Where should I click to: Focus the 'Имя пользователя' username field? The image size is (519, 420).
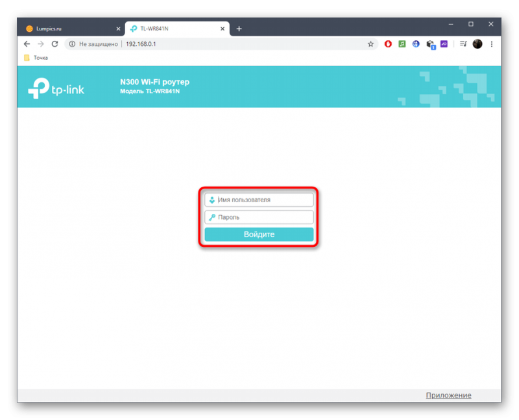point(259,200)
